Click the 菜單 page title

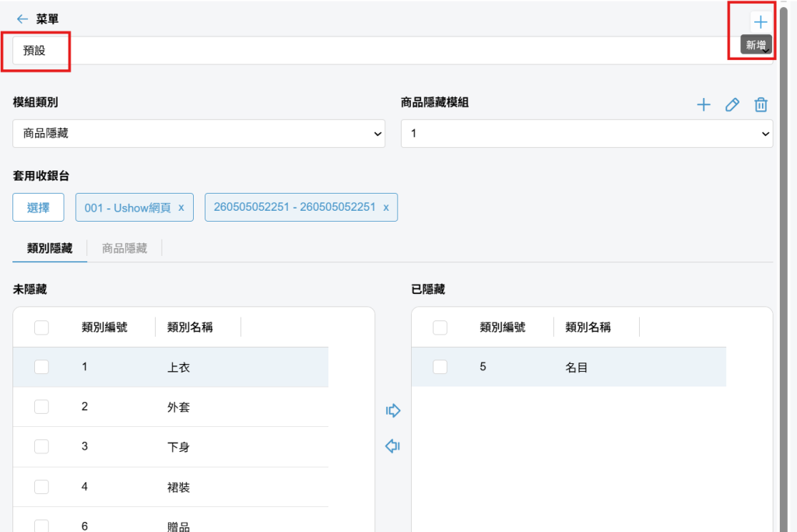(47, 19)
